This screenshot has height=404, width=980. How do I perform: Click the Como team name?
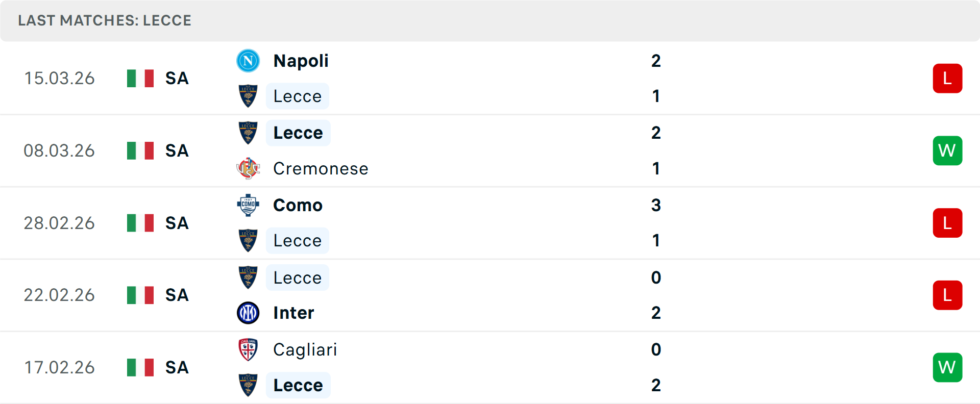pos(298,205)
